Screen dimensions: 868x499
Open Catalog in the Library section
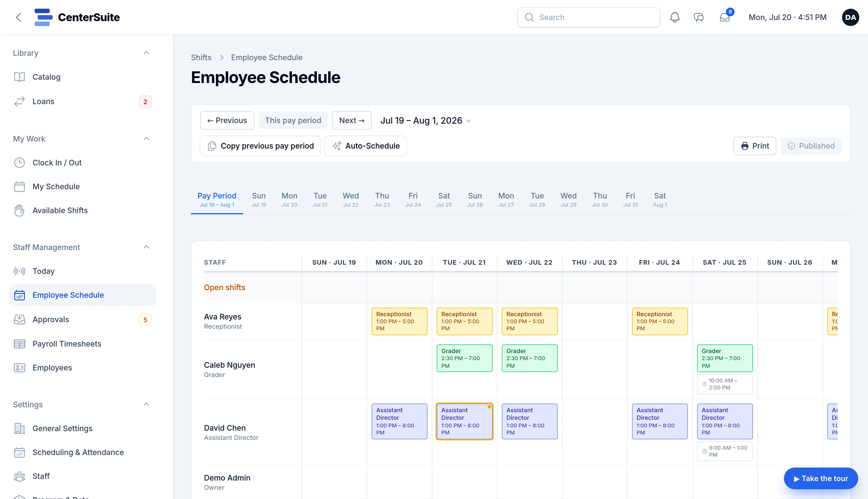coord(82,77)
